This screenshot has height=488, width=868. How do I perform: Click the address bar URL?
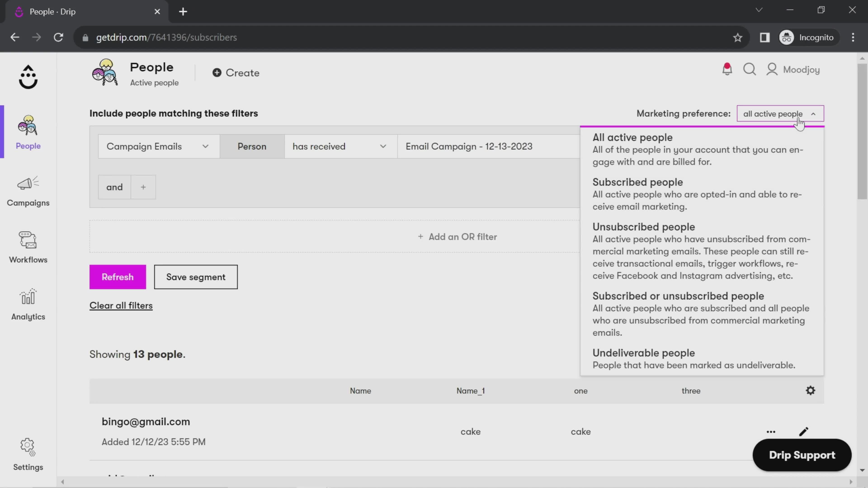[x=166, y=37]
